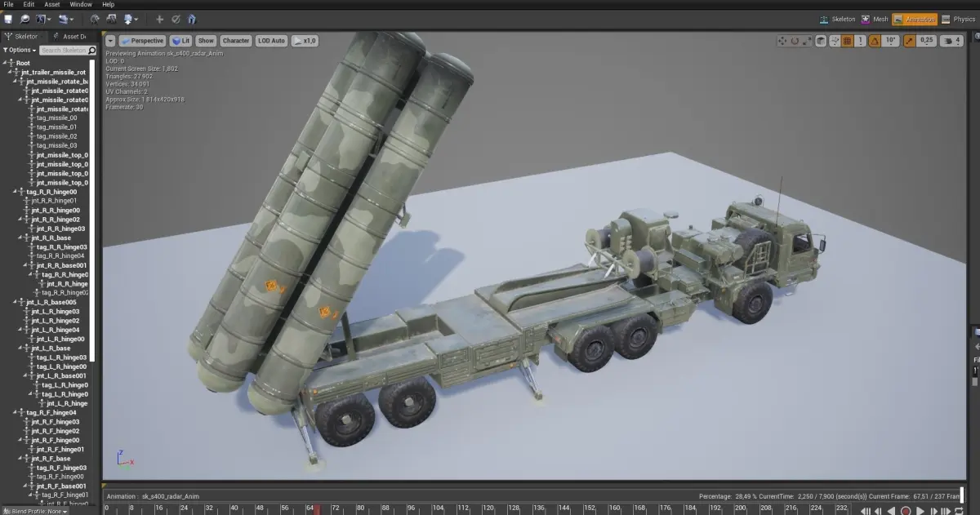Screen dimensions: 980x515
Task: Click the third toolbar icon with dropdown arrow
Action: tap(43, 19)
